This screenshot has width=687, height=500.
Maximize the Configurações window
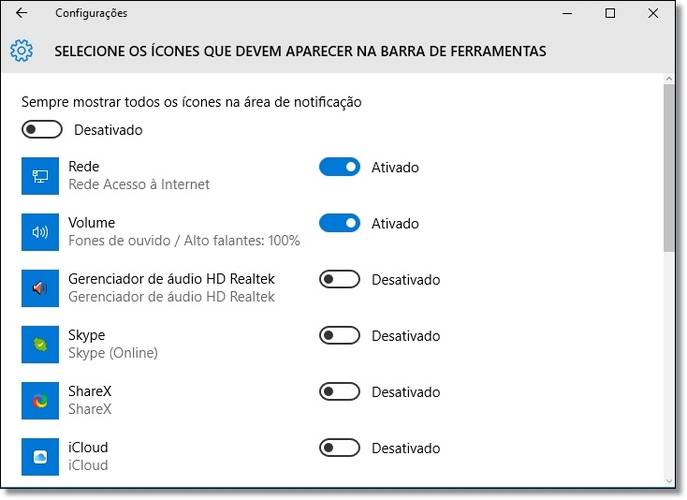(610, 13)
